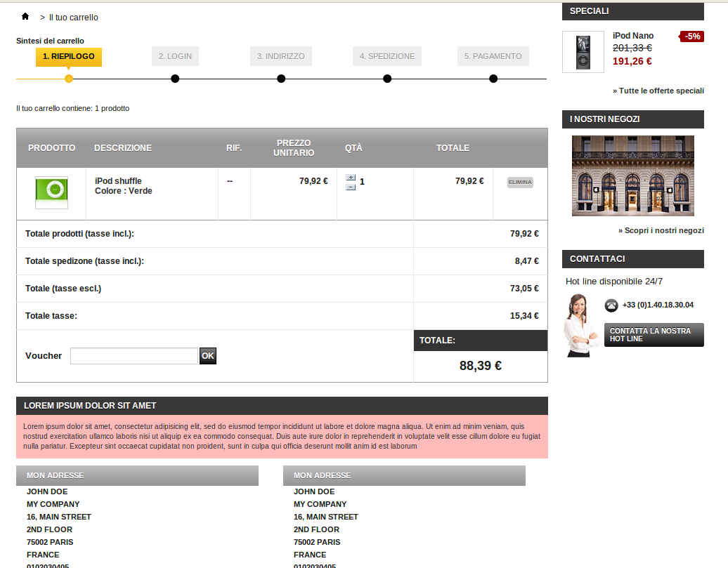Select the 1. RIEPILOGO step tab
Screen dimensions: 728x568
(69, 57)
